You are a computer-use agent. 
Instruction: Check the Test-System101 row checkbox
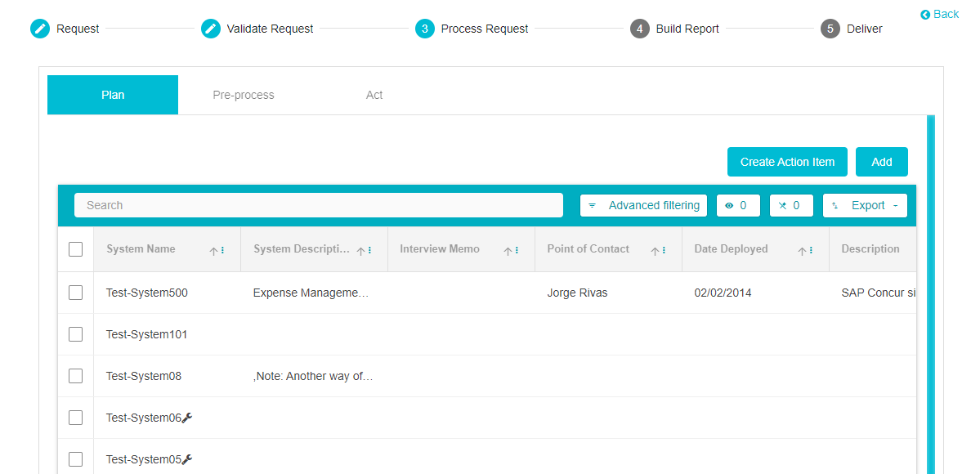pos(76,334)
